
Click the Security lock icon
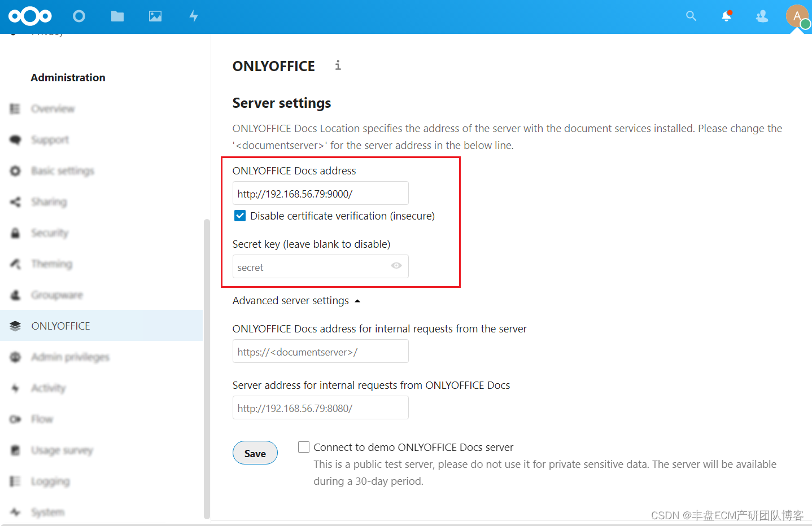15,233
